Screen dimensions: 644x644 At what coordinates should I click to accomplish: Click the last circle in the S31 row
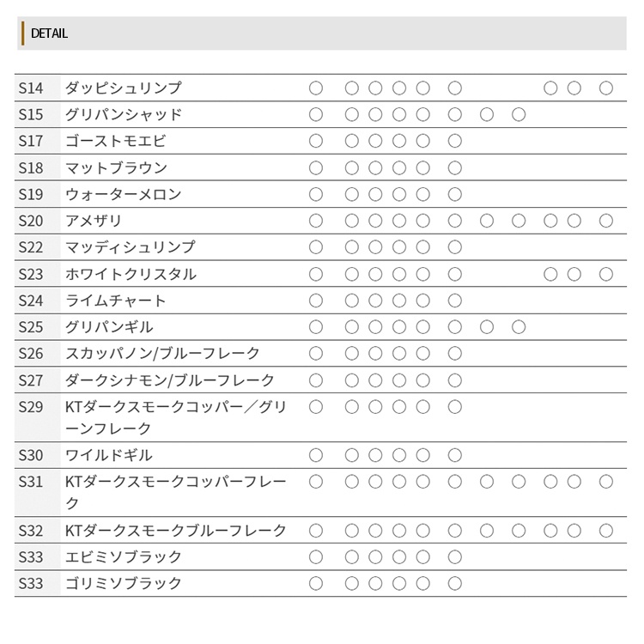[x=606, y=482]
